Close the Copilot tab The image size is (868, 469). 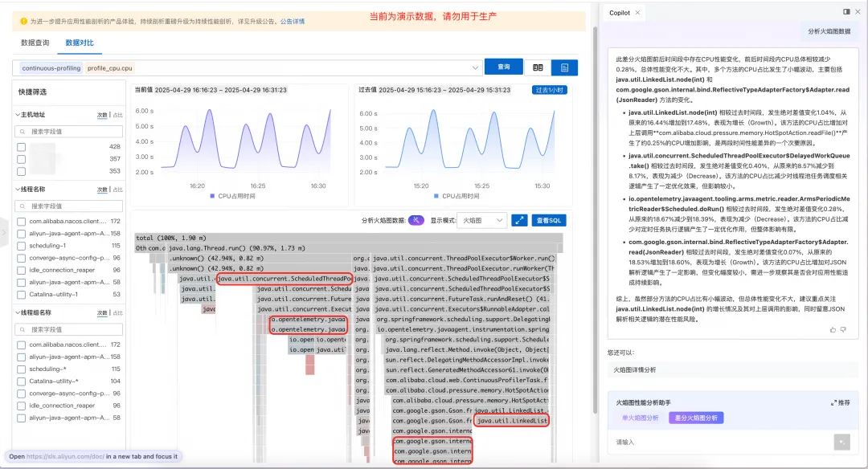pos(637,13)
